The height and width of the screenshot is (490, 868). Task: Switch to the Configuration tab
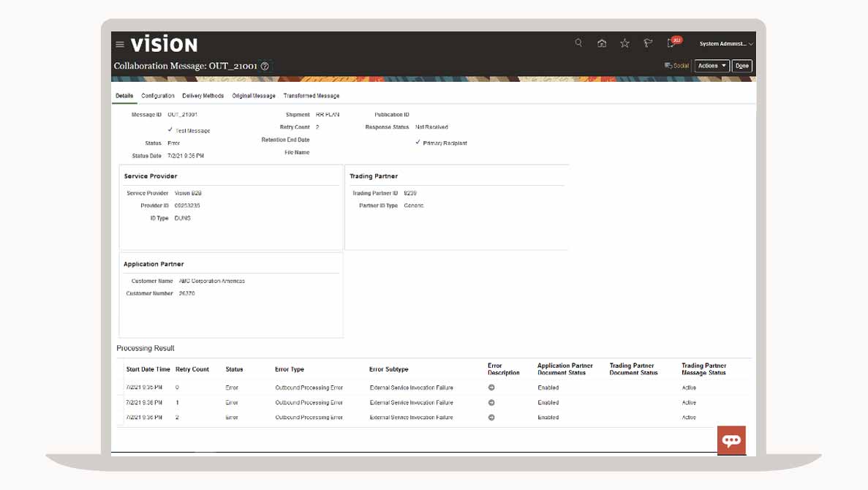(x=158, y=96)
